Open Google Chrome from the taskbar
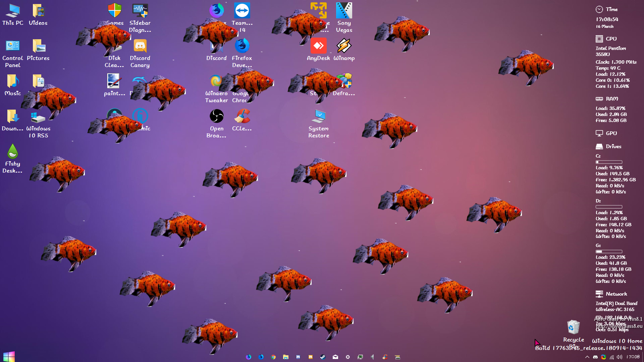This screenshot has height=362, width=644. [273, 357]
